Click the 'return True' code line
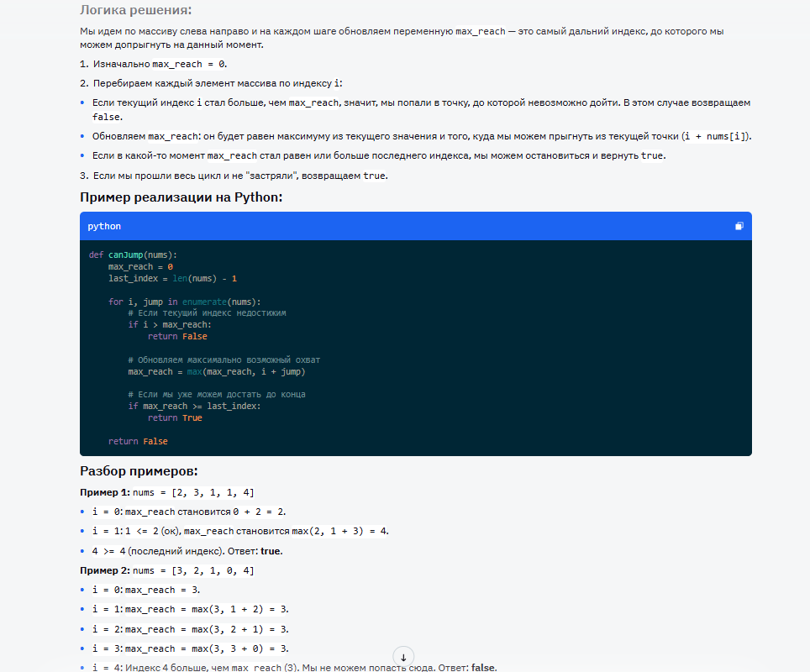The height and width of the screenshot is (672, 810). (175, 417)
